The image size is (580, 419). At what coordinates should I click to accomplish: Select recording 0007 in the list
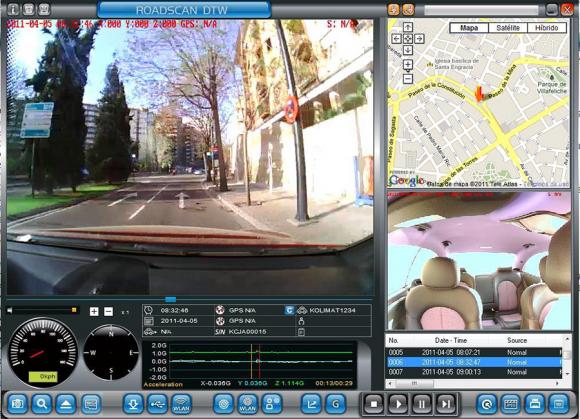click(474, 372)
